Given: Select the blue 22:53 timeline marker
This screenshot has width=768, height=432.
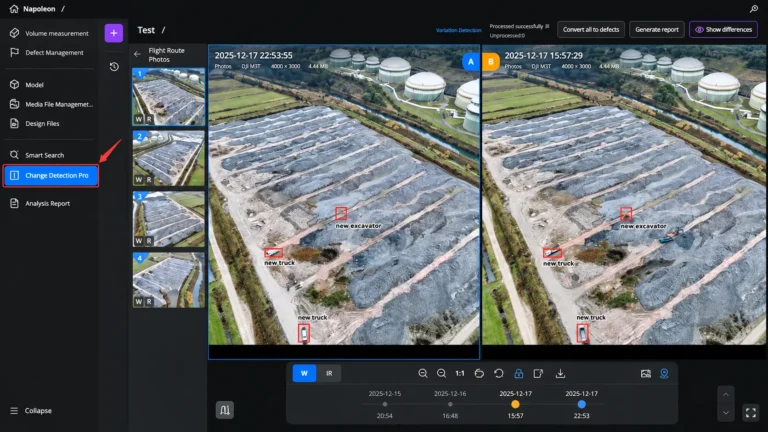Looking at the screenshot, I should (x=581, y=405).
